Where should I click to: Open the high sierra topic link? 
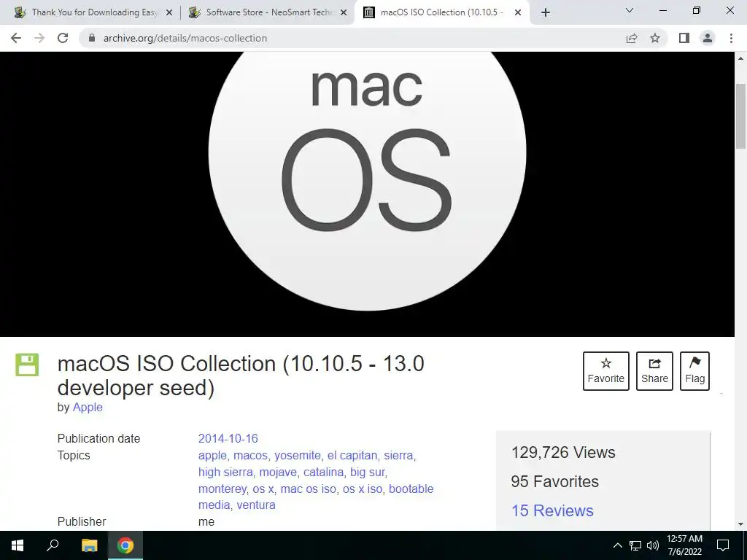225,472
